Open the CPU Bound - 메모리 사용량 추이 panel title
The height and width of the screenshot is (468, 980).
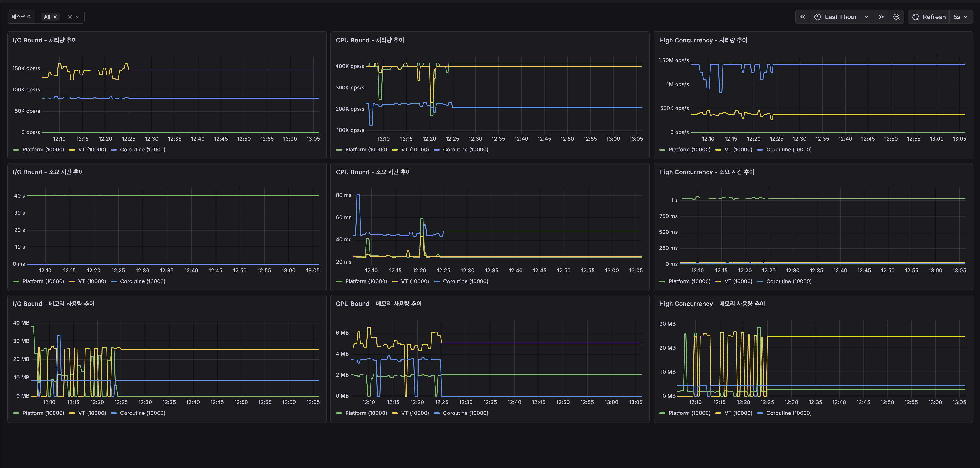coord(379,304)
